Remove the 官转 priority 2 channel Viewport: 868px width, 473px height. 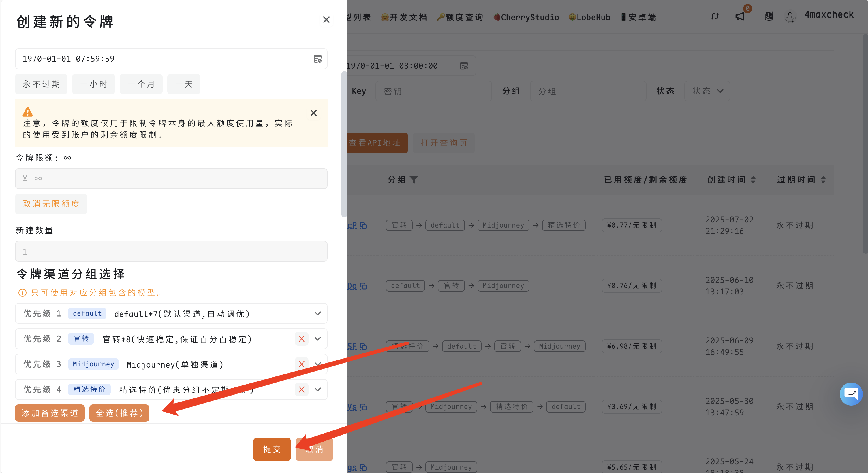(301, 339)
